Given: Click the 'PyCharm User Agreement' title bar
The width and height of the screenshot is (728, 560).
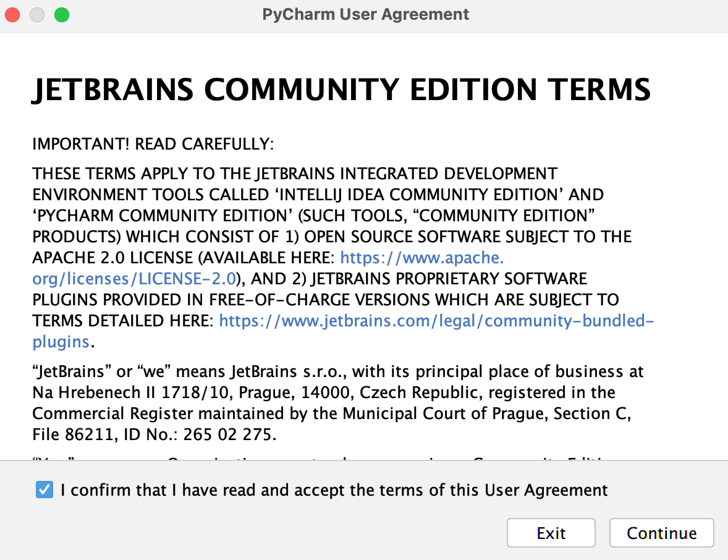Looking at the screenshot, I should [x=365, y=14].
